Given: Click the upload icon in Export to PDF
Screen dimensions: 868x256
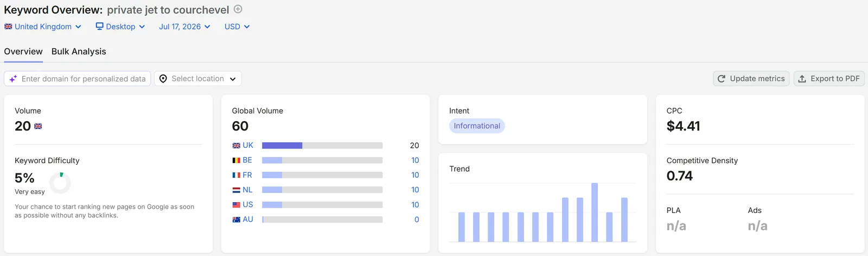Looking at the screenshot, I should click(x=802, y=79).
